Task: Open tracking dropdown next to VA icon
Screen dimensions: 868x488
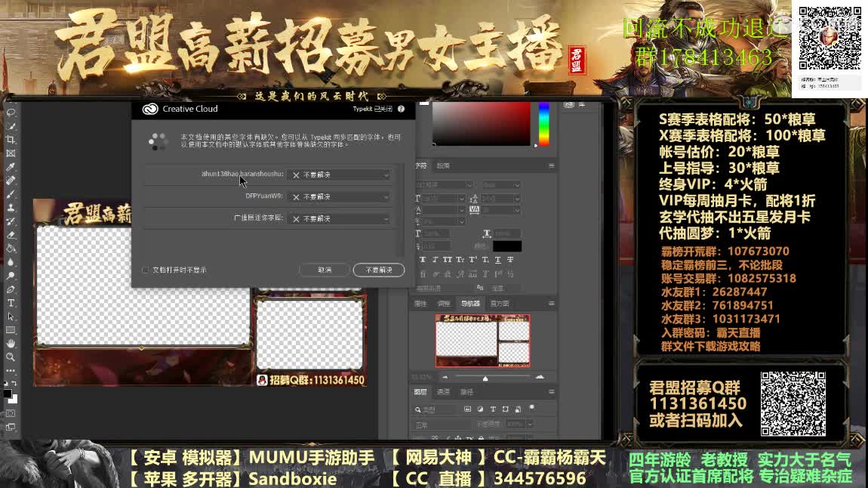Action: [516, 209]
